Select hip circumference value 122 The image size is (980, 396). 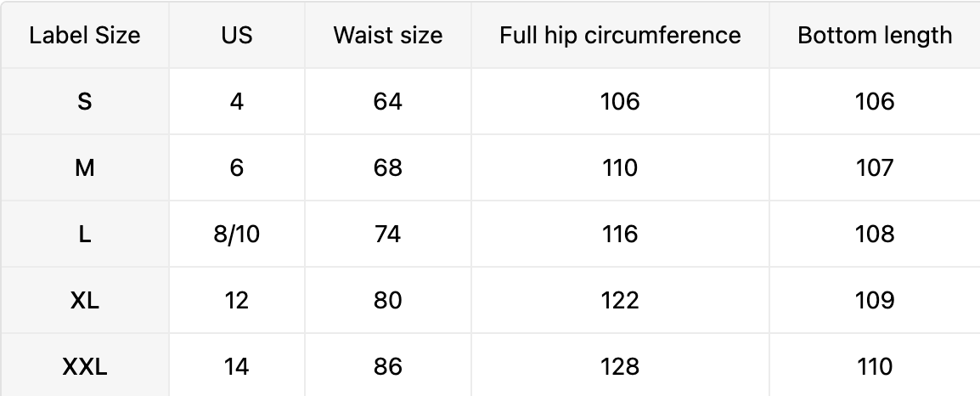click(x=620, y=301)
